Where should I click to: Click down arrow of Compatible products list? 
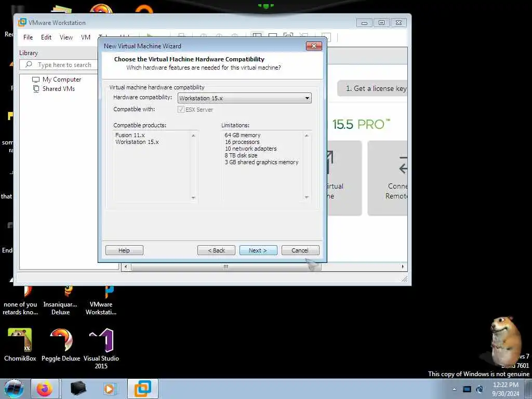point(193,197)
